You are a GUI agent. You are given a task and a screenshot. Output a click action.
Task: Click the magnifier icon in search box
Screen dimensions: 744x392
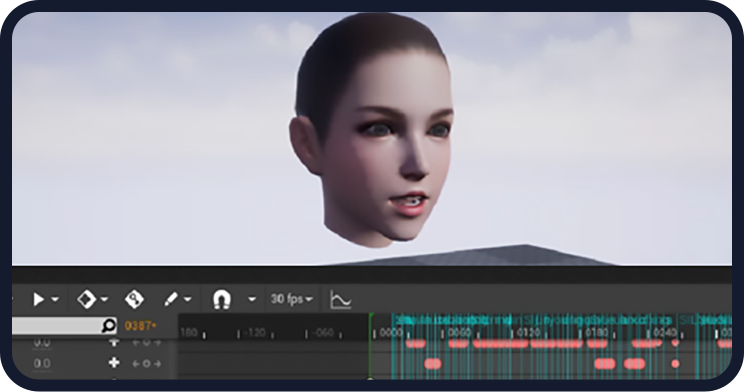(109, 326)
